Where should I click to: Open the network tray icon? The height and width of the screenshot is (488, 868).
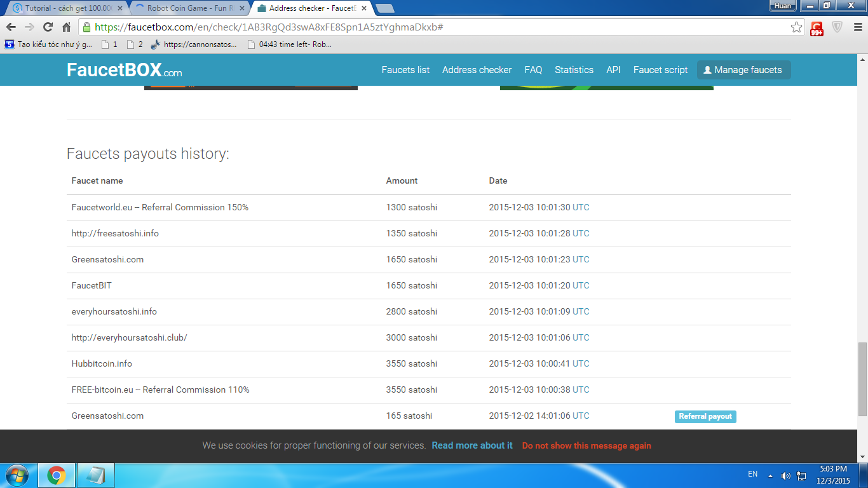801,476
